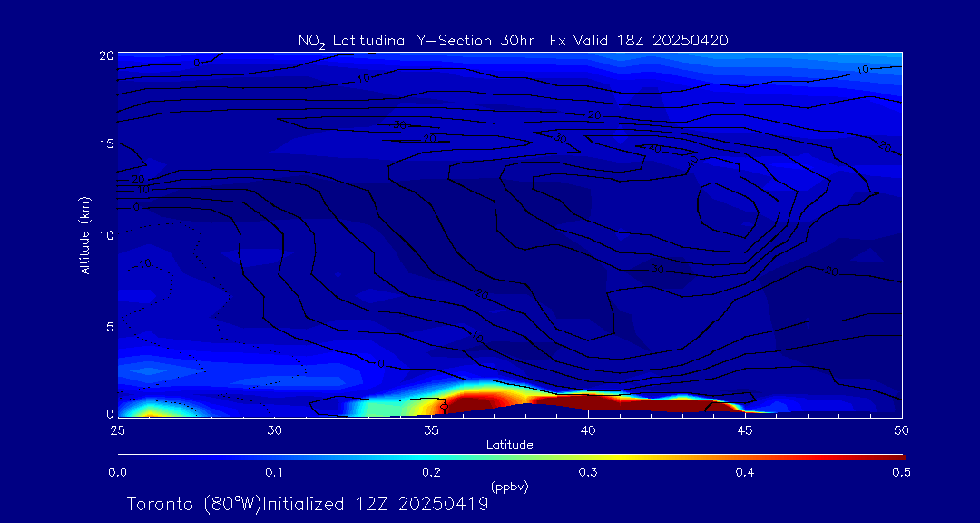
Task: Click altitude axis tick label 20
Action: [x=107, y=55]
